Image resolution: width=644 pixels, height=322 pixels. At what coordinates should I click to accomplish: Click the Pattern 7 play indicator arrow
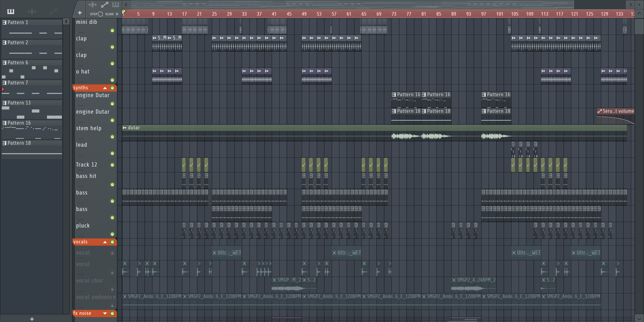3,89
